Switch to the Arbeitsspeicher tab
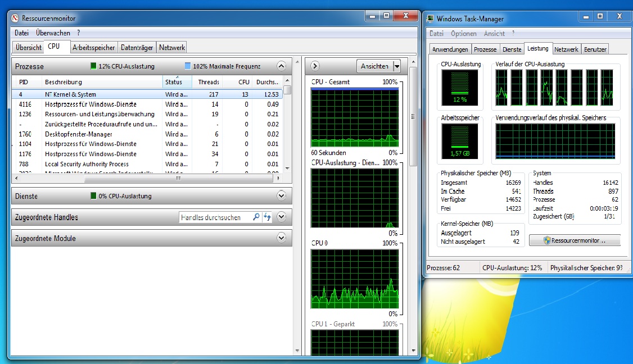This screenshot has height=364, width=633. (94, 47)
